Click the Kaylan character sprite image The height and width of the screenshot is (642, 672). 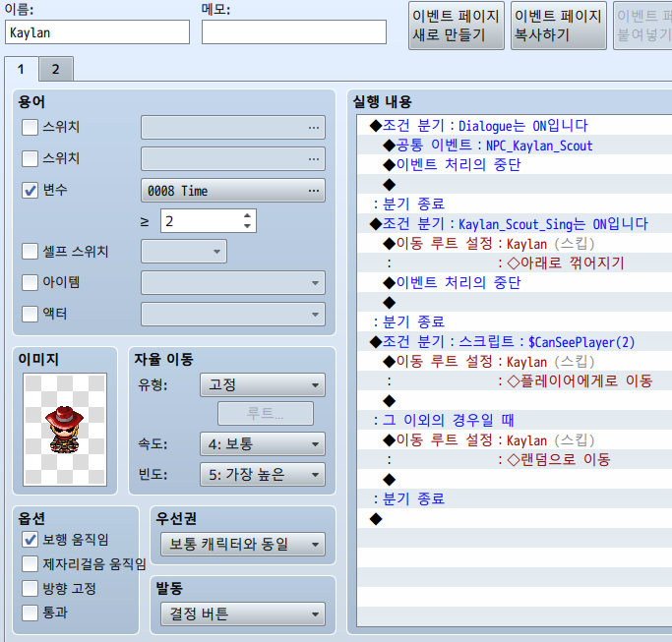pyautogui.click(x=65, y=429)
